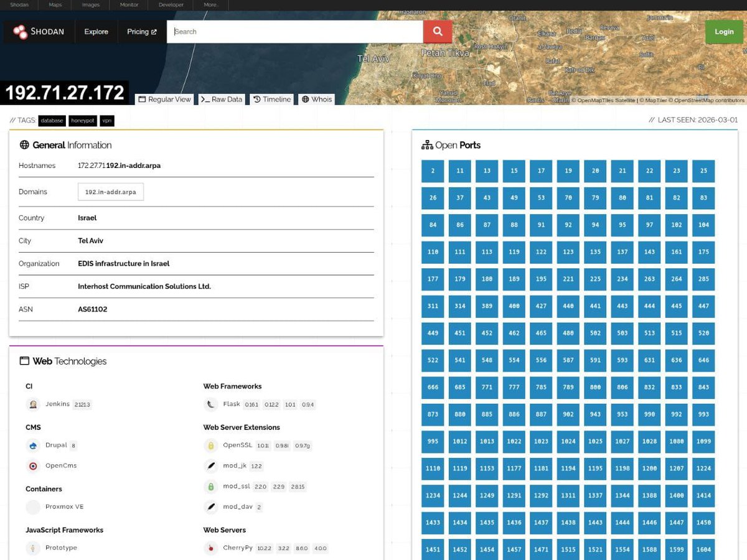The image size is (747, 560).
Task: Click the Jenkins technology icon
Action: (33, 404)
